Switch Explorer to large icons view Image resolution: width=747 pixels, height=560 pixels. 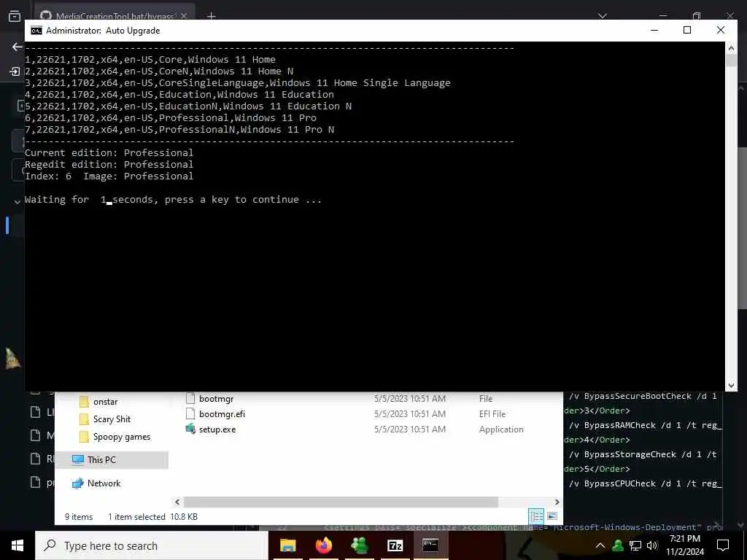[552, 516]
